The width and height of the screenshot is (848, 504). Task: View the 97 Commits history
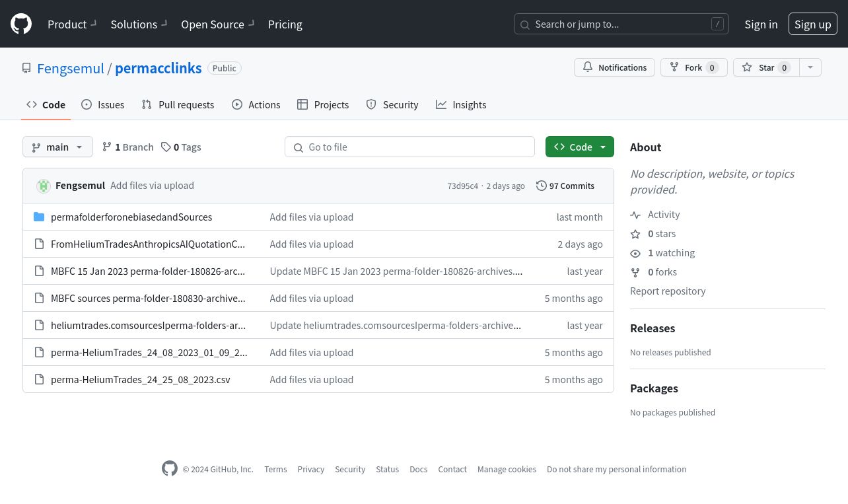click(565, 186)
